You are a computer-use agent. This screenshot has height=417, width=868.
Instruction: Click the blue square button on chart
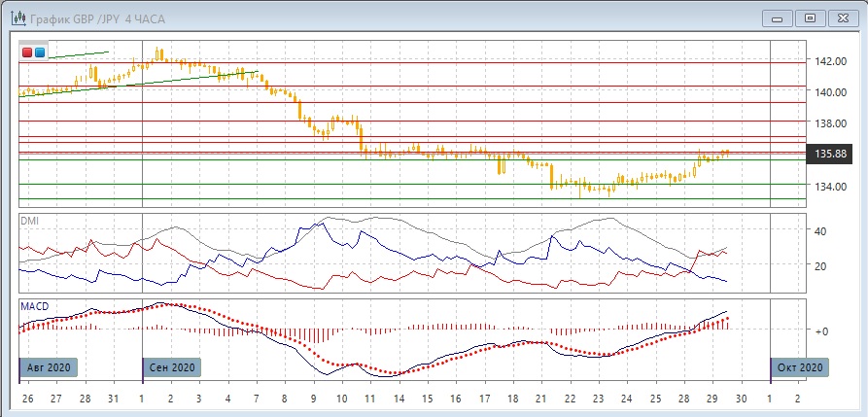click(x=39, y=52)
